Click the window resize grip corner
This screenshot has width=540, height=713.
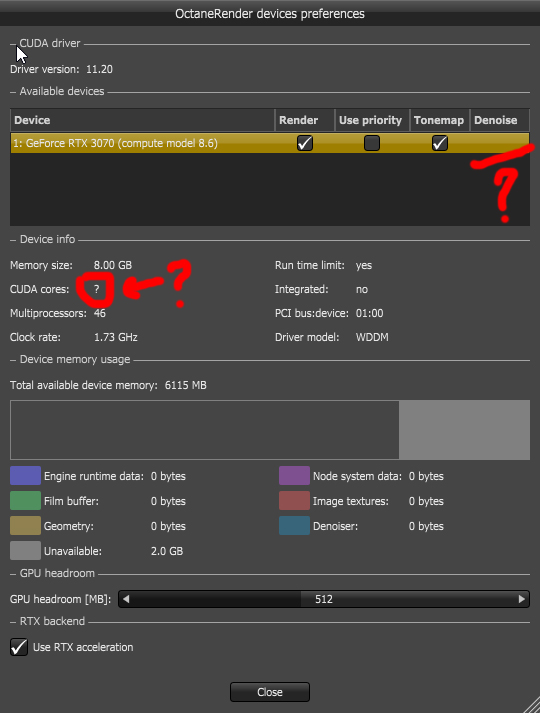click(x=530, y=703)
